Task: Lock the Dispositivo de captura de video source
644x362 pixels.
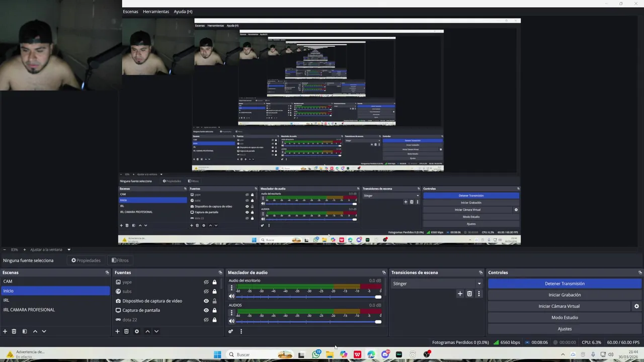Action: click(214, 301)
